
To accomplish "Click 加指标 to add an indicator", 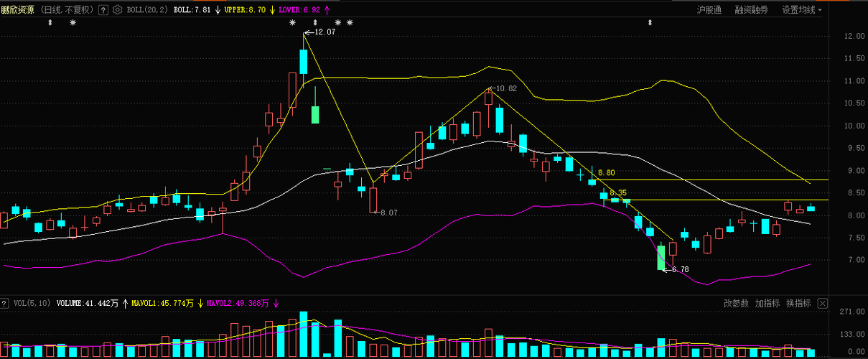I will [767, 304].
